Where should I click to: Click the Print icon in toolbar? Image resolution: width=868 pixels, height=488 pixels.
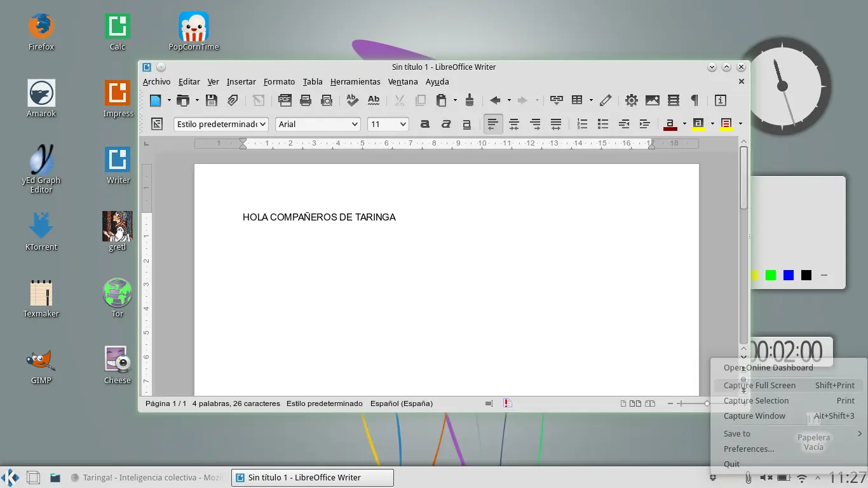[306, 100]
